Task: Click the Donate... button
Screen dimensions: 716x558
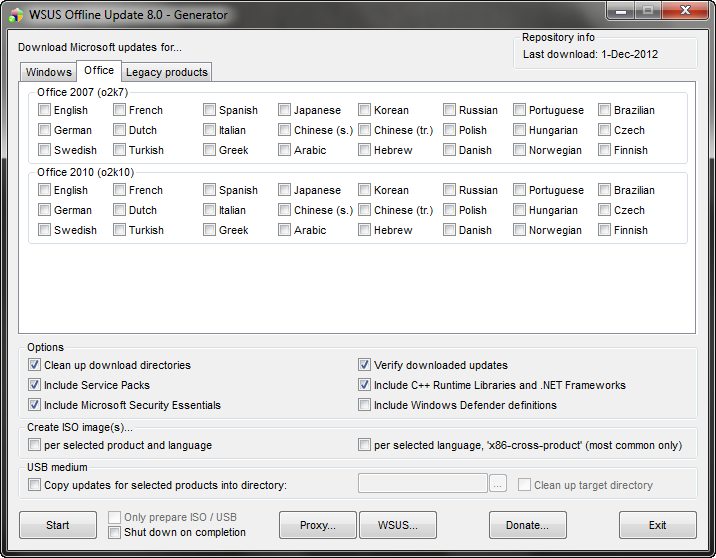Action: [x=527, y=525]
